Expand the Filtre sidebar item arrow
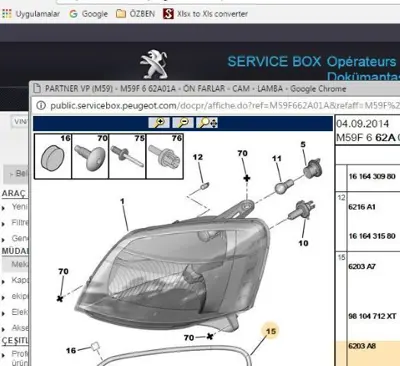Viewport: 400px width, 366px height. pyautogui.click(x=4, y=224)
